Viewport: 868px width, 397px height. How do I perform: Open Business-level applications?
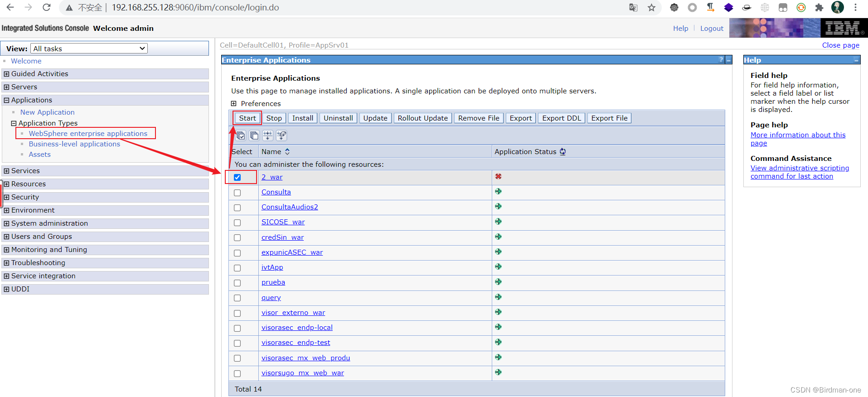tap(74, 144)
